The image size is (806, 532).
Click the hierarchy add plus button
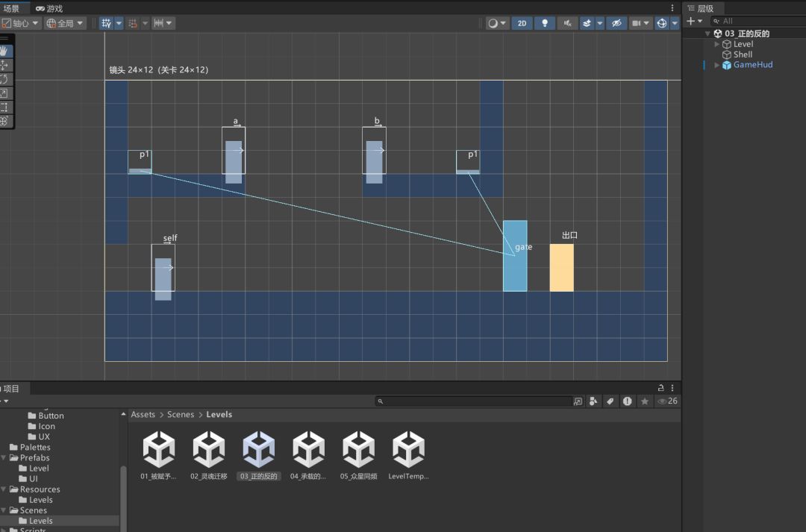(691, 21)
